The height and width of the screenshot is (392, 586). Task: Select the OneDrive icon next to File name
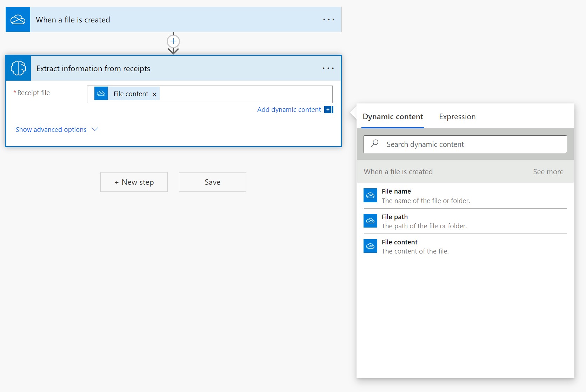pyautogui.click(x=370, y=196)
